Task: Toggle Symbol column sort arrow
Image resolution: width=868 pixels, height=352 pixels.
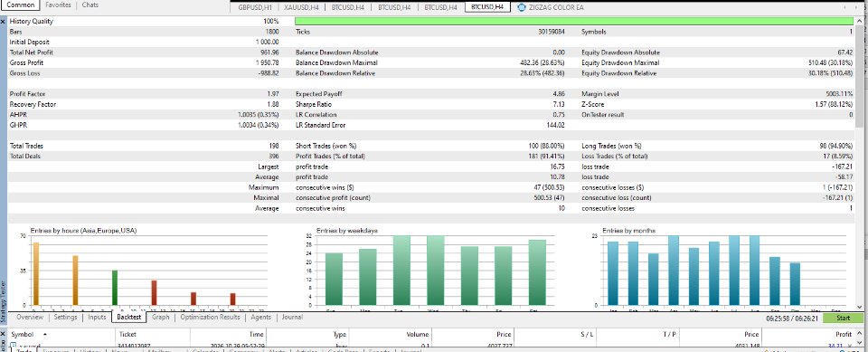Action: click(x=45, y=335)
